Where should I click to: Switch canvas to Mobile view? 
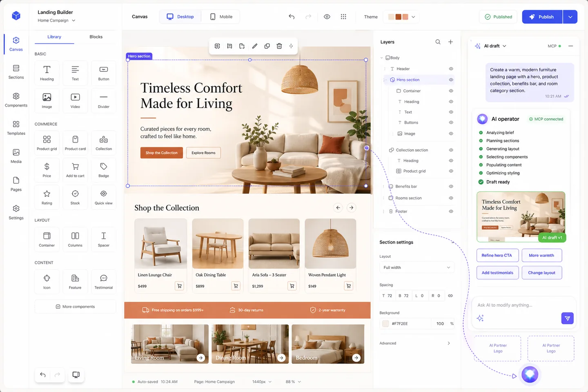tap(221, 17)
